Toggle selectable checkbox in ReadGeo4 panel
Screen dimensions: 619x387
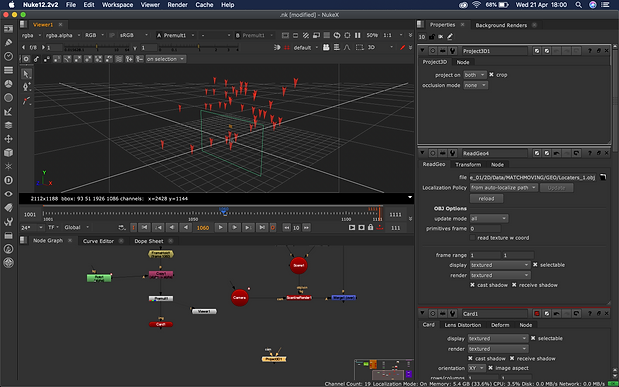point(535,265)
